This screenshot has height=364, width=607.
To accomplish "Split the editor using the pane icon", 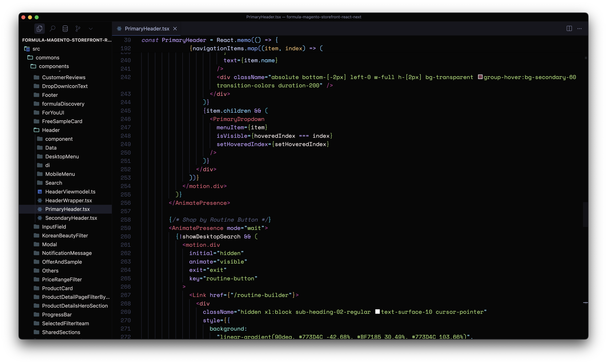I will 569,28.
